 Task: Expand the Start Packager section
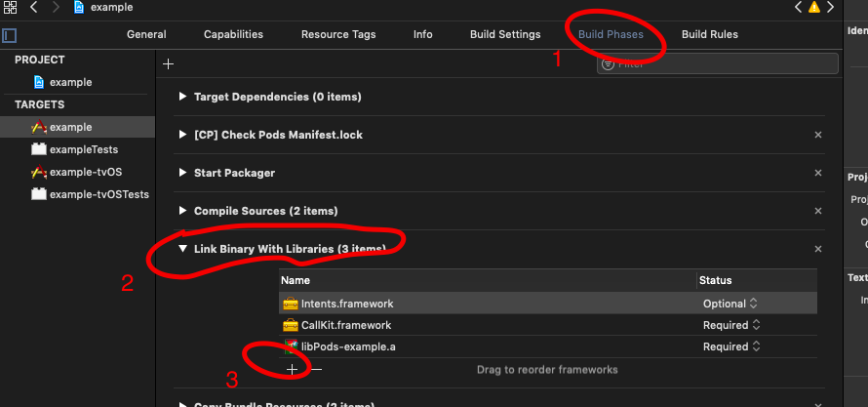click(x=182, y=173)
